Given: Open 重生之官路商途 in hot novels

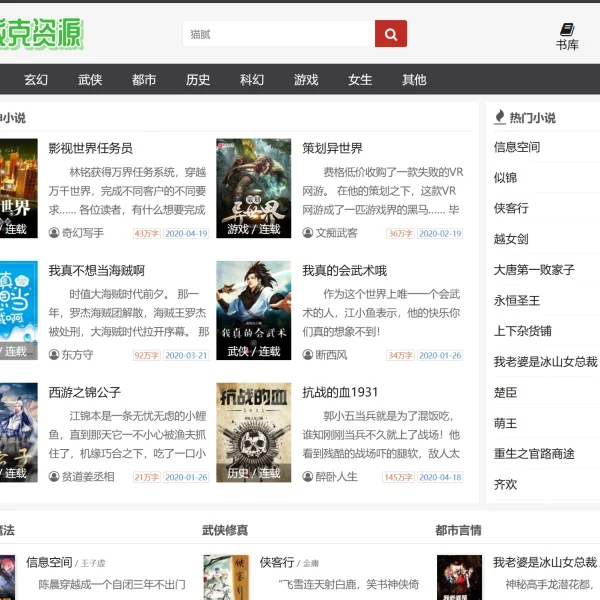Looking at the screenshot, I should pos(534,454).
